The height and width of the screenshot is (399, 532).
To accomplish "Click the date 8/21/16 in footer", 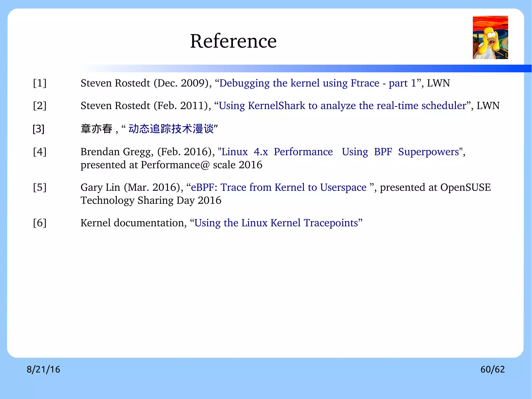I will (x=43, y=369).
